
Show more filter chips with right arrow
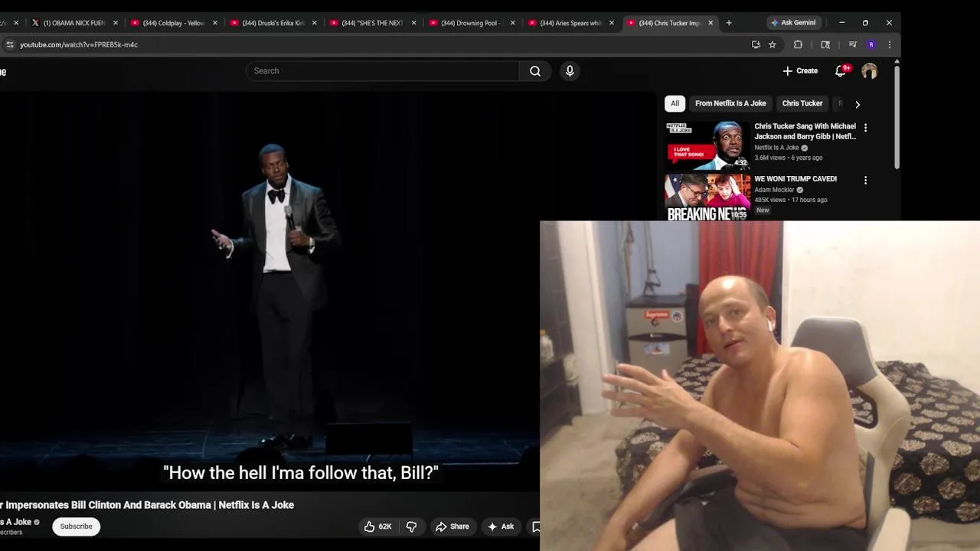pos(857,104)
